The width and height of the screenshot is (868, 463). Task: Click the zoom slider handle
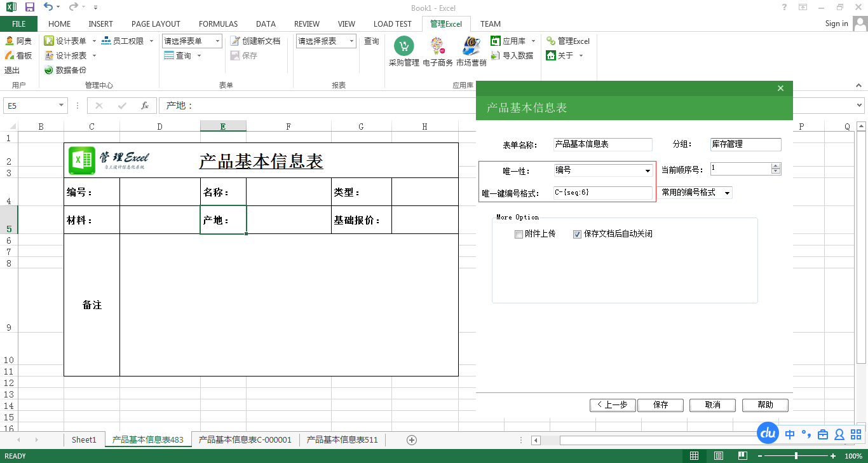click(x=796, y=456)
